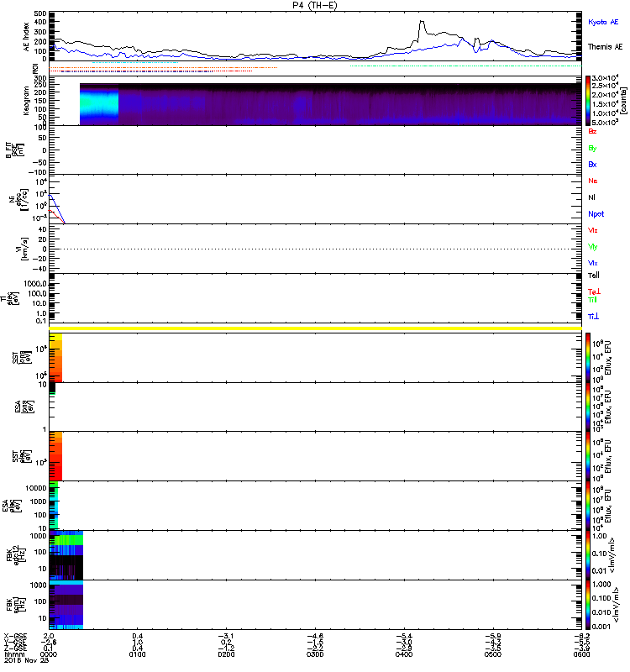Click the upper FBK spectrogram data block
The height and width of the screenshot is (672, 630).
tap(66, 554)
